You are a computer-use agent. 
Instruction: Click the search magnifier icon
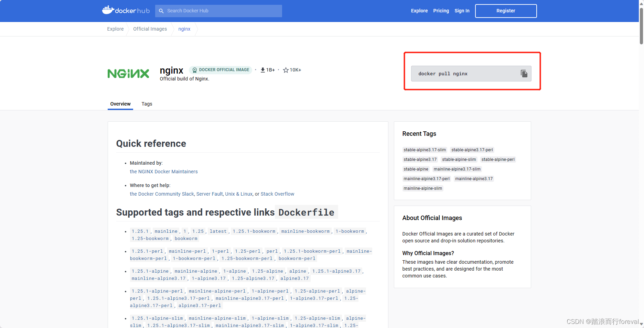pos(161,11)
